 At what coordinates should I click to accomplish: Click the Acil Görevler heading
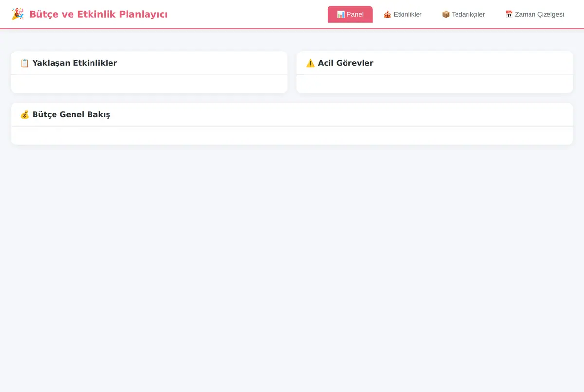point(346,63)
